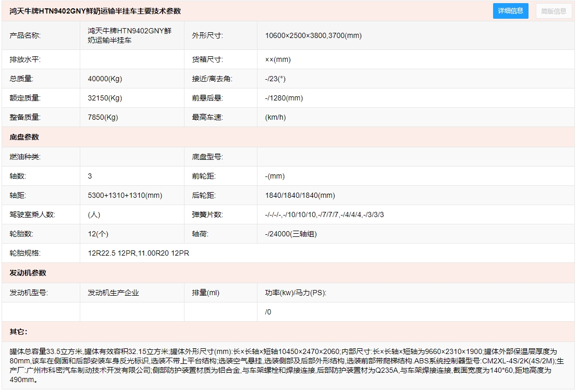This screenshot has width=577, height=392.
Task: Click the 燃油种类 label
Action: coord(25,157)
